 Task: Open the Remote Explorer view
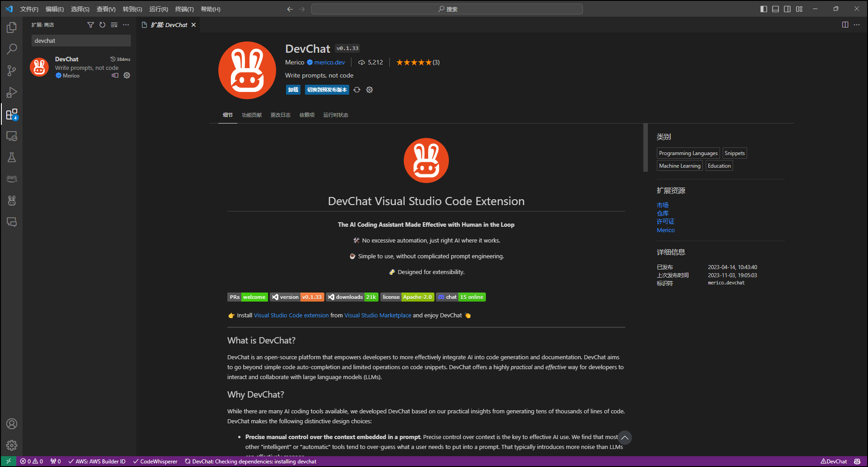12,136
